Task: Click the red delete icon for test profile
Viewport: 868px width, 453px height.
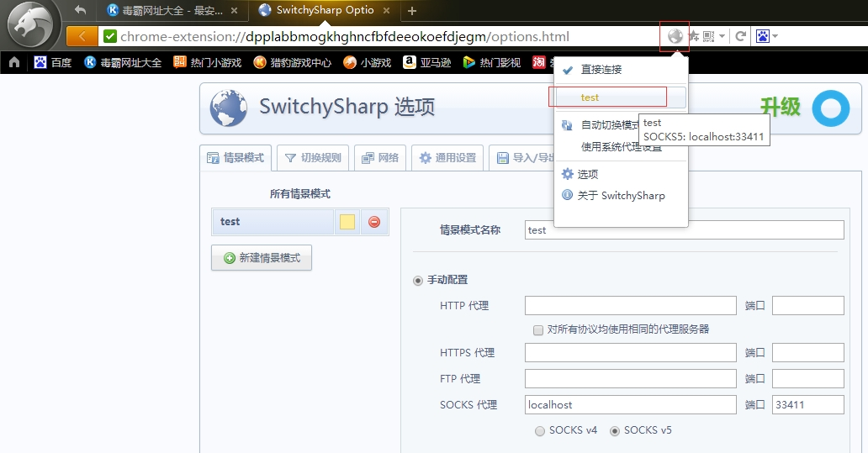Action: pos(374,222)
